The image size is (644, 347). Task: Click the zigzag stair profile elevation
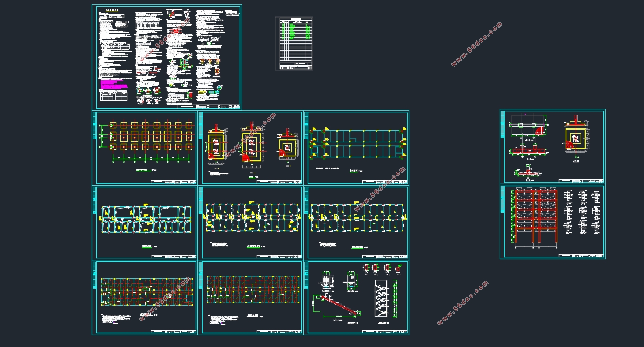point(381,298)
